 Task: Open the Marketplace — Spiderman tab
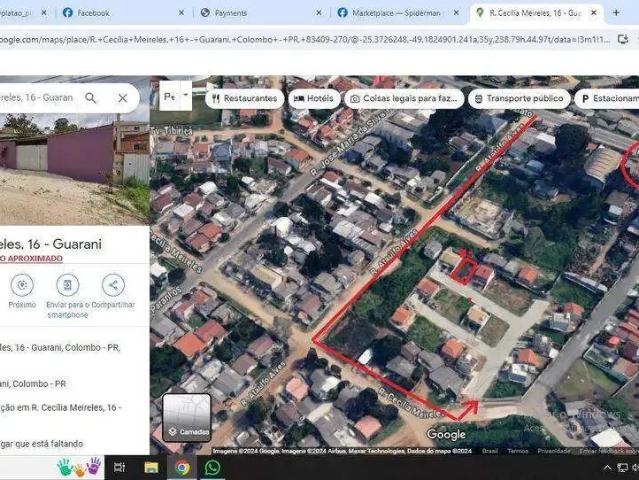[x=397, y=13]
